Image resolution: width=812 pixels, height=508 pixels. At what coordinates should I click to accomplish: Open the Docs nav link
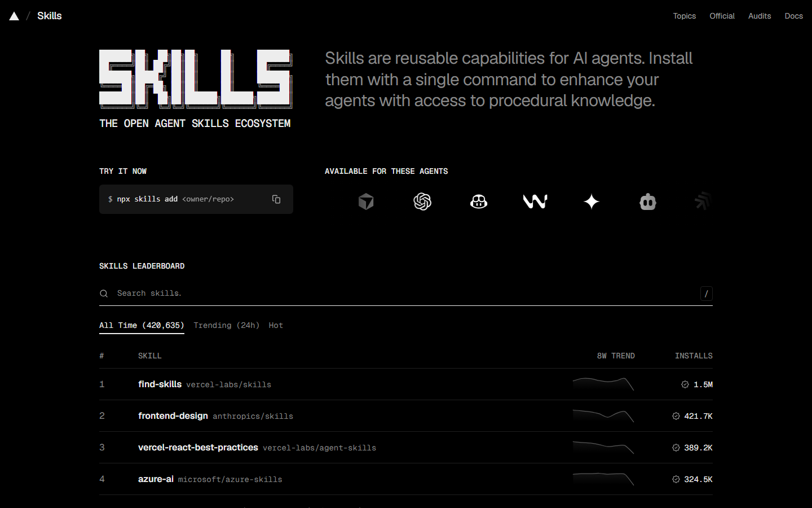[793, 16]
